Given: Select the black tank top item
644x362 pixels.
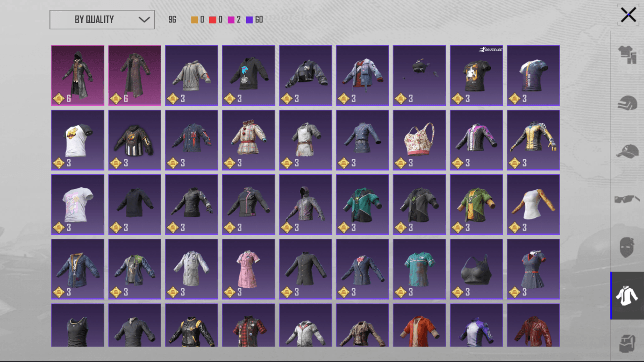Looking at the screenshot, I should [x=77, y=325].
